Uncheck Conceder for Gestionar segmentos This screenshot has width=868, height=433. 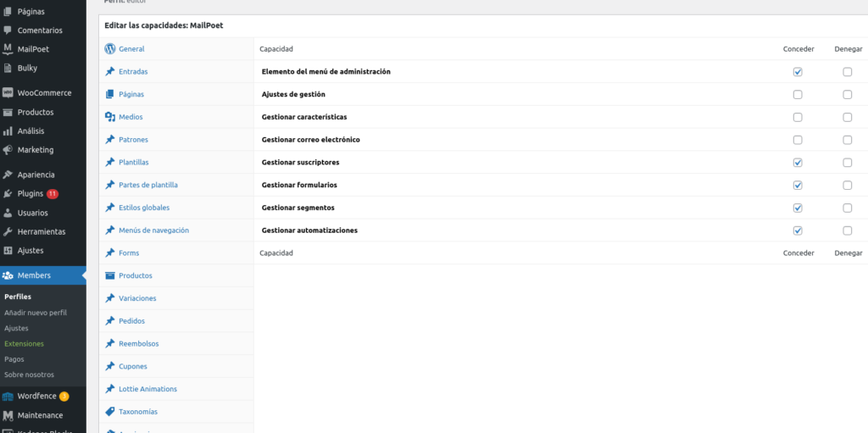tap(798, 208)
